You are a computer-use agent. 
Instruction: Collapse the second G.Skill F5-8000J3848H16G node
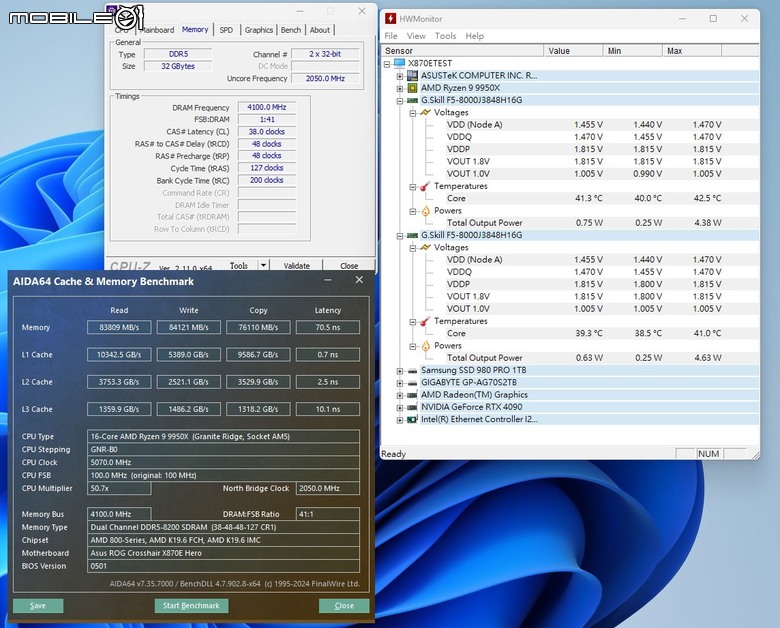(399, 236)
